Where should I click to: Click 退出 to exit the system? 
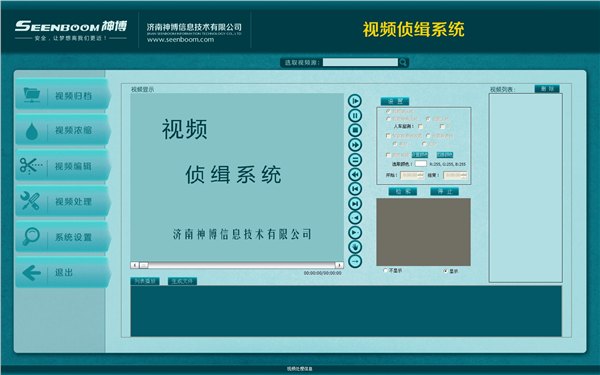tap(63, 272)
